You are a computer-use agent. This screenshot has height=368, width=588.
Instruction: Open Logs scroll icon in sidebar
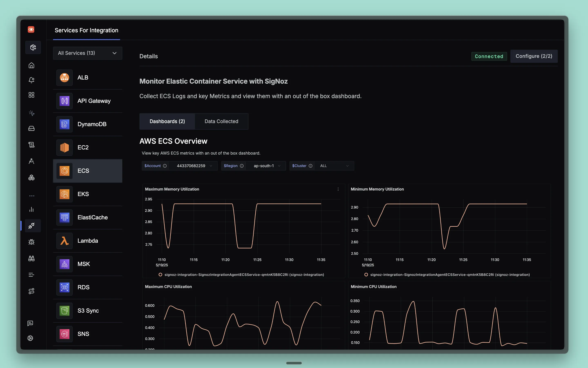tap(31, 145)
